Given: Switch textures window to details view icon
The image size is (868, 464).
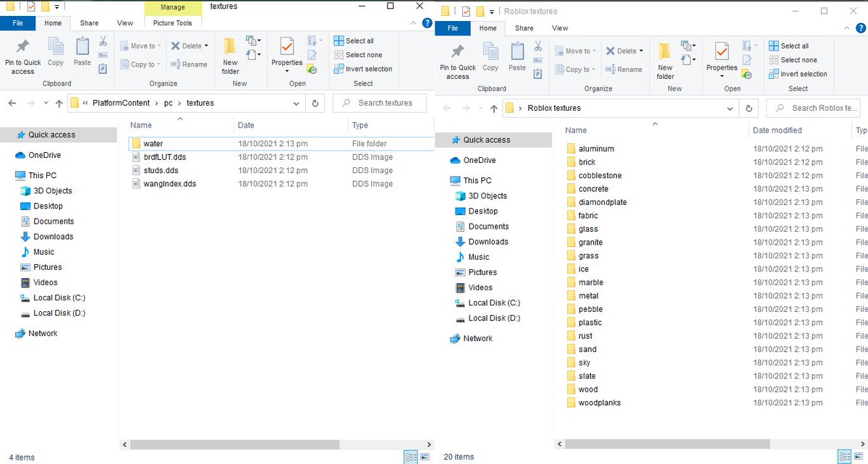Looking at the screenshot, I should (x=411, y=457).
